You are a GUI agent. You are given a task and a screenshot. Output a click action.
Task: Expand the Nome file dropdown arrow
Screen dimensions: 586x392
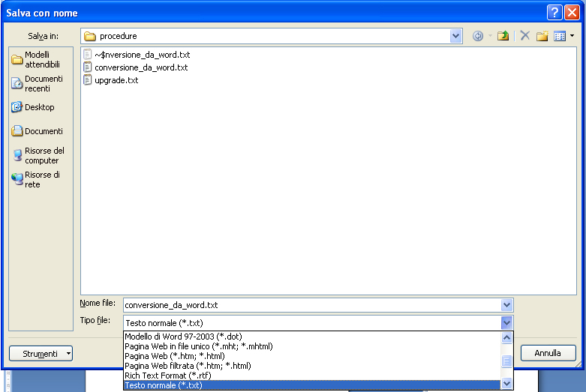tap(506, 305)
